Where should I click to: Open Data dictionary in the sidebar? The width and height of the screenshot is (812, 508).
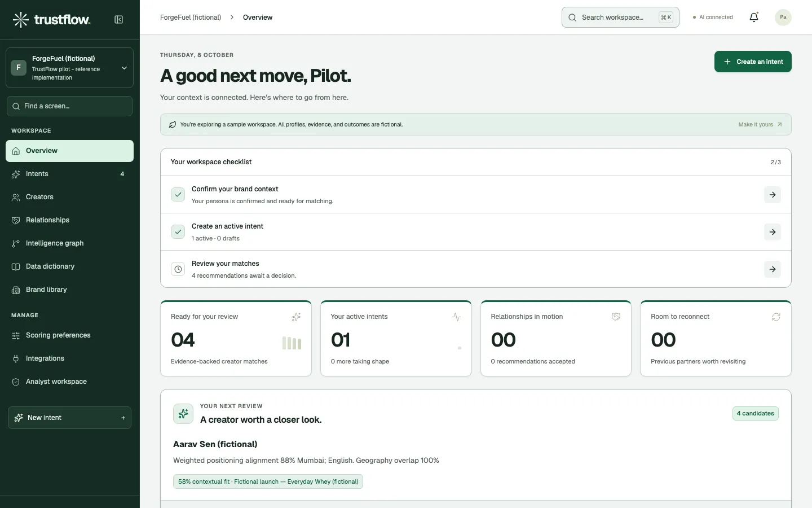(69, 266)
